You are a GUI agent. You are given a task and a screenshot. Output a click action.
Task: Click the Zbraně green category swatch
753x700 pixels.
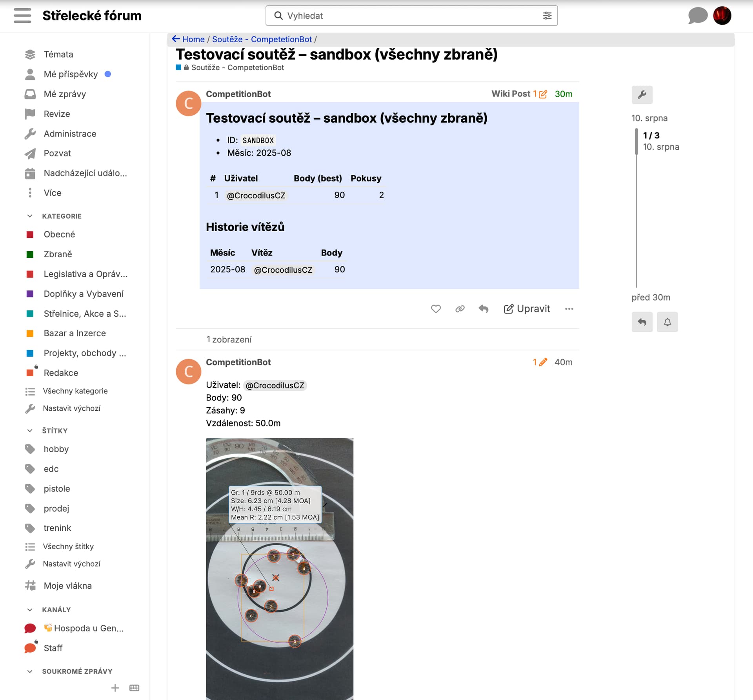(30, 254)
